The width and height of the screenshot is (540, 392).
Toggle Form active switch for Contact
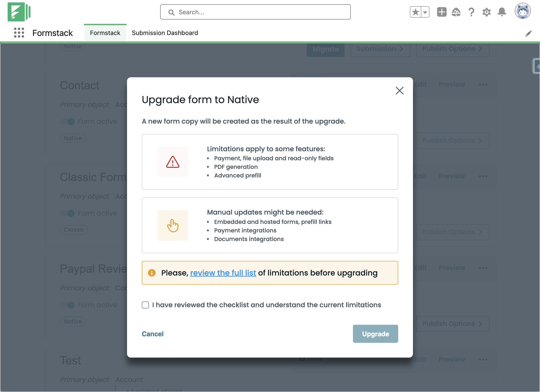click(x=68, y=121)
